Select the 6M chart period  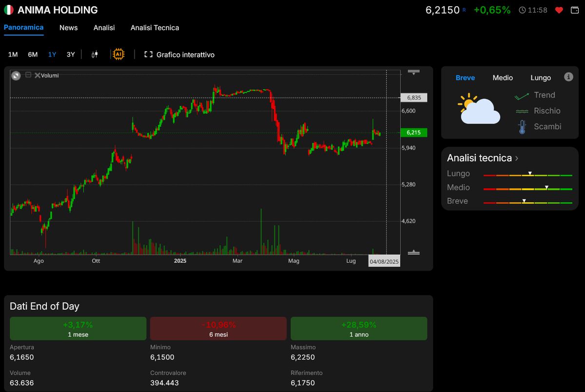[x=33, y=55]
